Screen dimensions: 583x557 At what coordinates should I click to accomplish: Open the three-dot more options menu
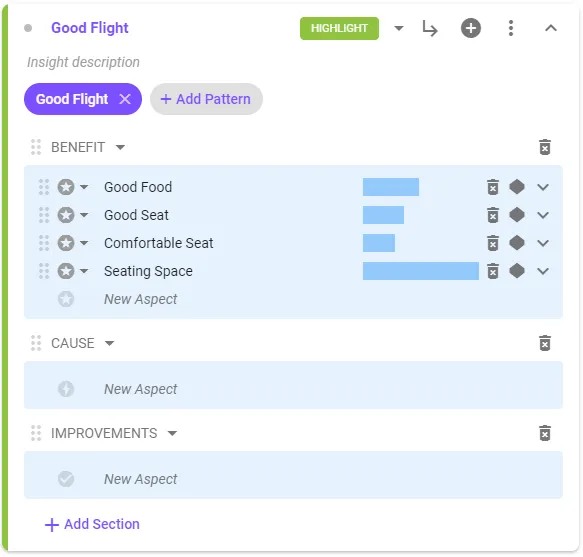click(511, 28)
